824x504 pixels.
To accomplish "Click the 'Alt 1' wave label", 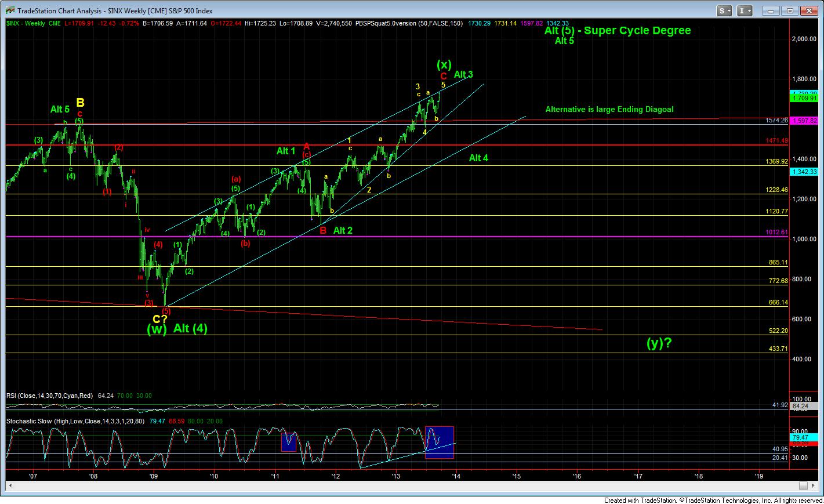I will click(286, 151).
